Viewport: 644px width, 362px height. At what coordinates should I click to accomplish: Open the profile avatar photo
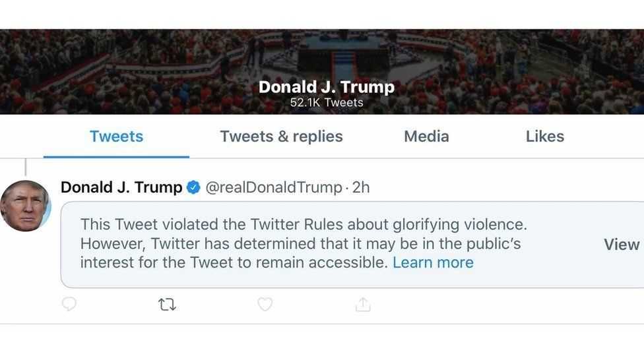tap(25, 206)
